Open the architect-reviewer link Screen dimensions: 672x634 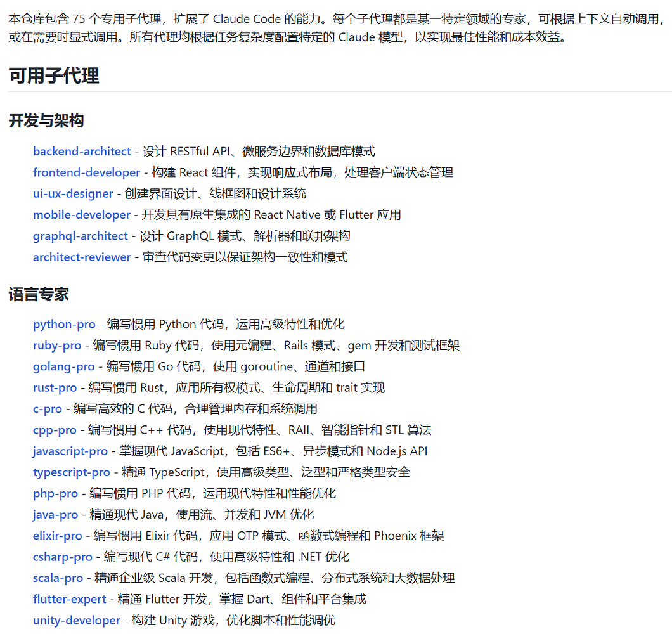82,257
